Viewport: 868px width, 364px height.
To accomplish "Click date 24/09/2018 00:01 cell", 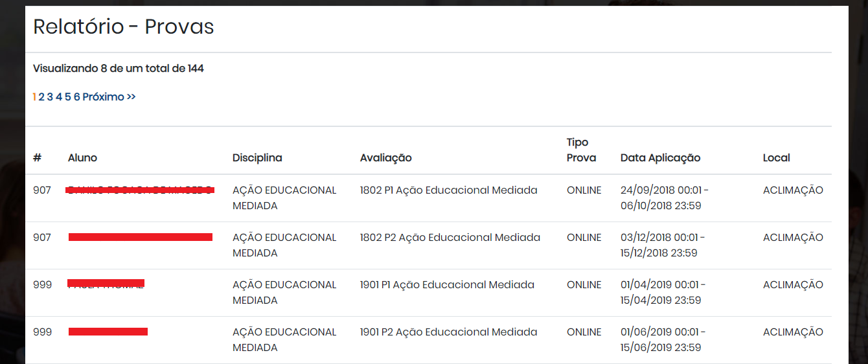I will 661,190.
